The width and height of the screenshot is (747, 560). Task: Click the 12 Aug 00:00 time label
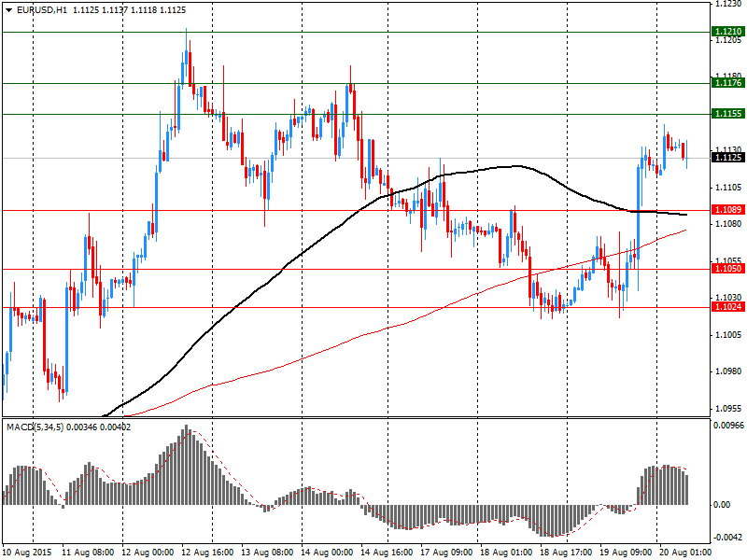click(148, 553)
